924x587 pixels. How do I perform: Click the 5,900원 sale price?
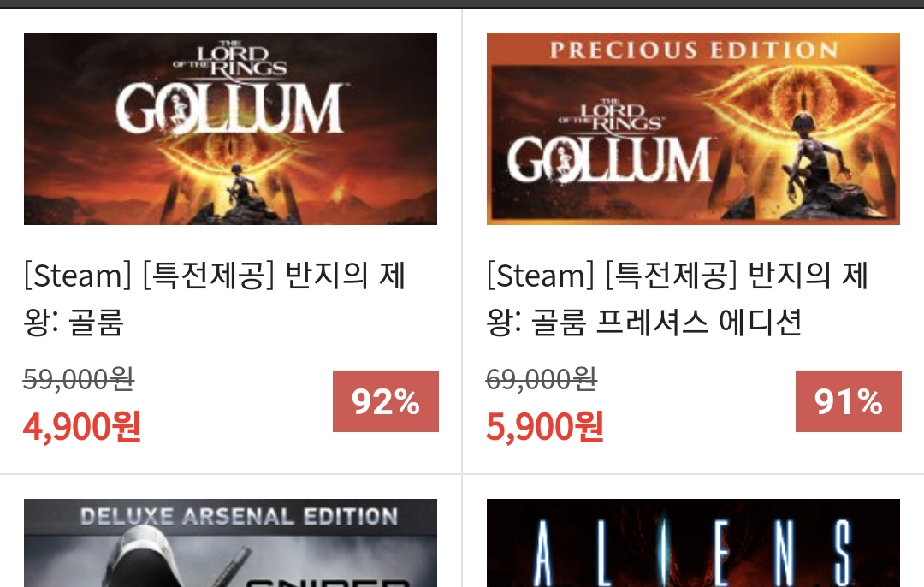coord(544,426)
